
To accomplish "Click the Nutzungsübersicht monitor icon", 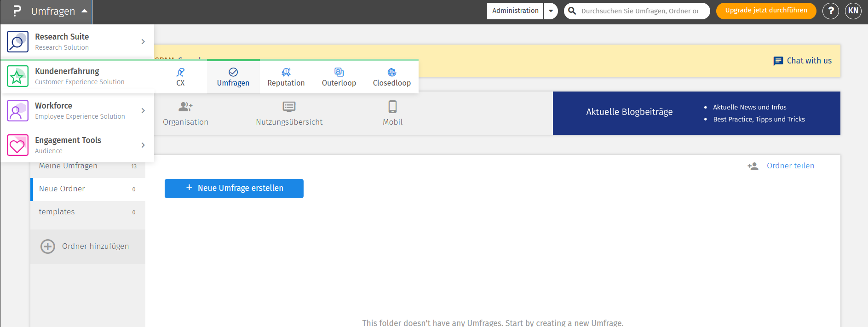I will (x=289, y=107).
